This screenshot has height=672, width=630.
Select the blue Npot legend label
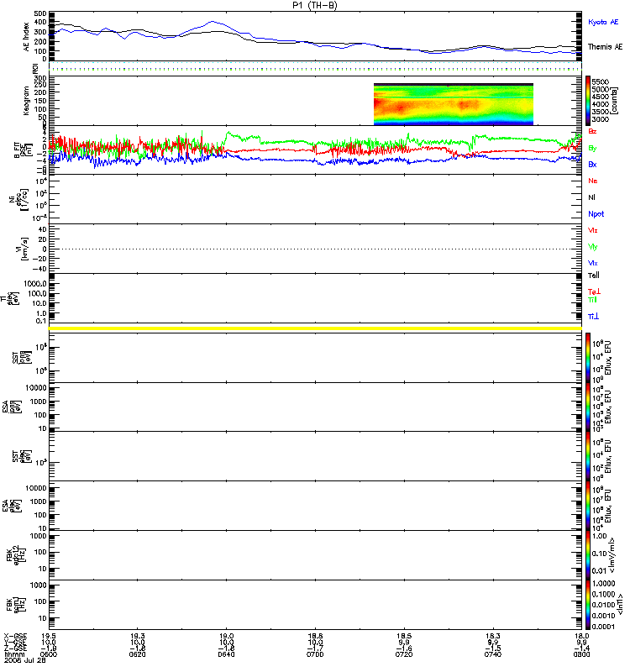(x=596, y=214)
